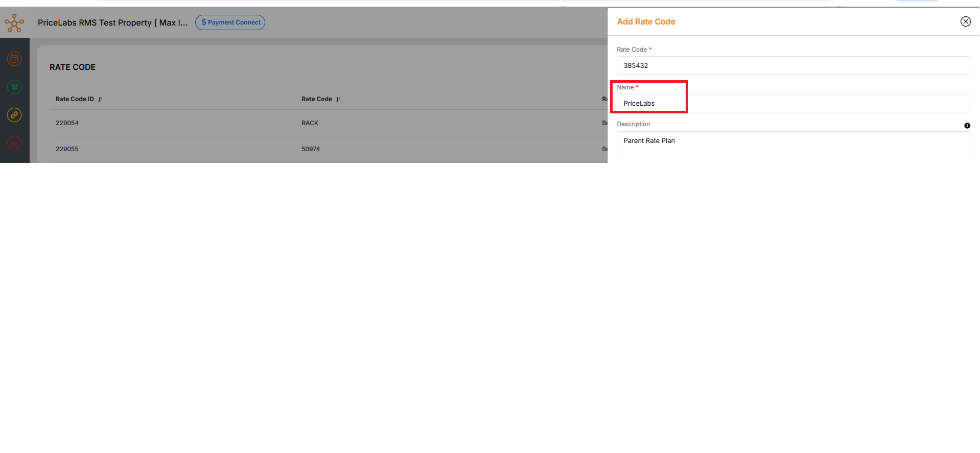Click the yellow chain link sidebar icon
980x453 pixels.
[x=14, y=115]
